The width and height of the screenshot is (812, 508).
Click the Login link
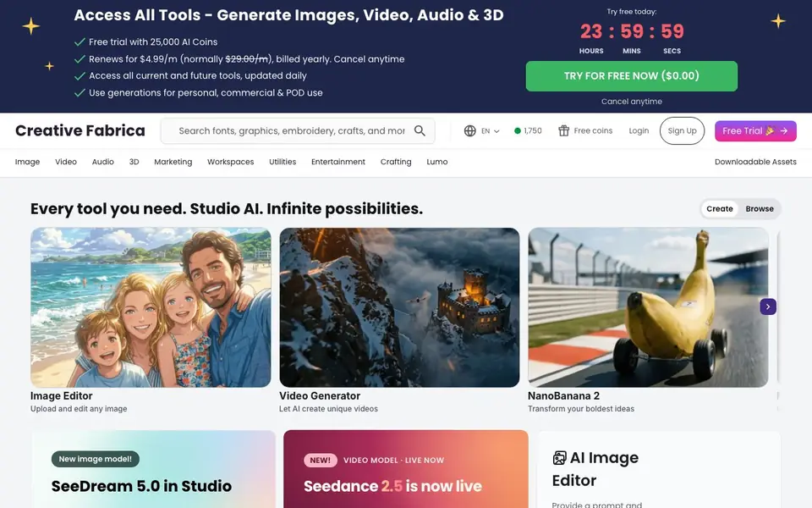[x=639, y=130]
